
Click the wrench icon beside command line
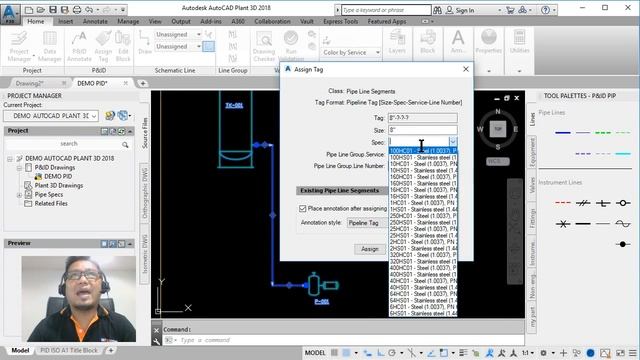pyautogui.click(x=156, y=341)
